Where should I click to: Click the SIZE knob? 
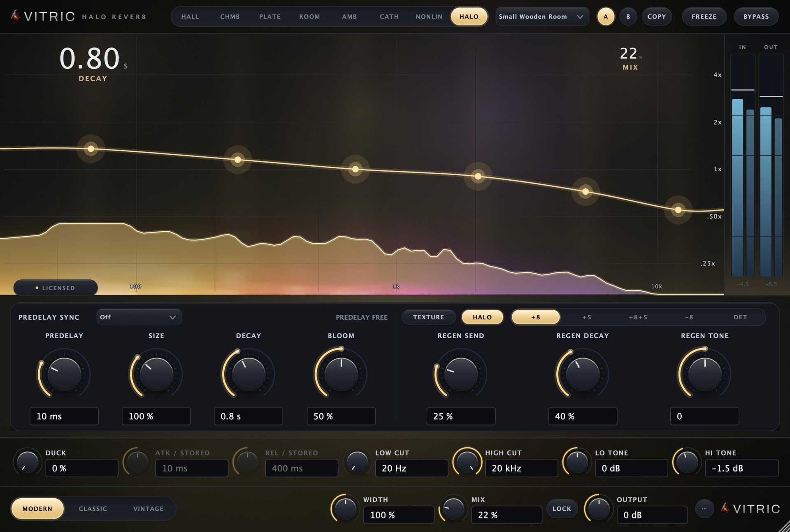tap(156, 374)
